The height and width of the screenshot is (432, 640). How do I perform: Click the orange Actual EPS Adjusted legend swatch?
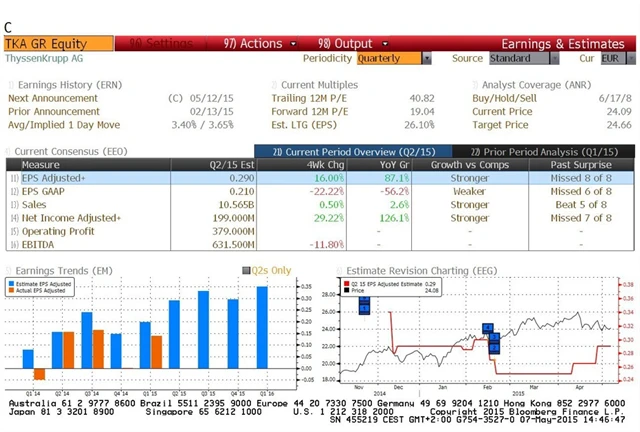point(14,290)
